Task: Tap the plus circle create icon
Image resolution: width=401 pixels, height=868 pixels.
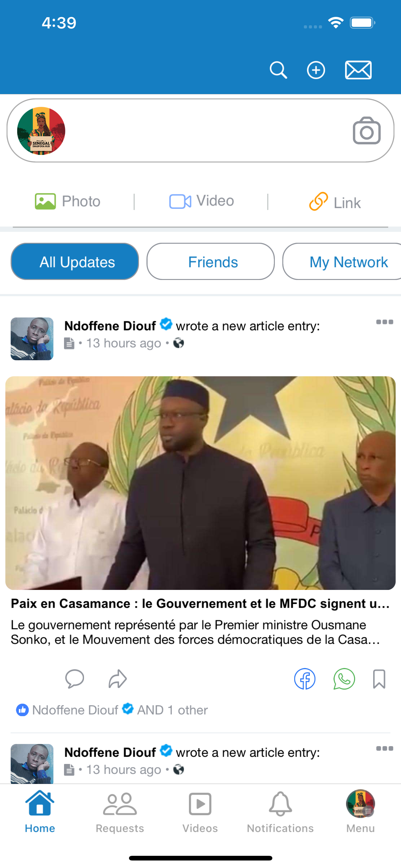Action: [316, 70]
